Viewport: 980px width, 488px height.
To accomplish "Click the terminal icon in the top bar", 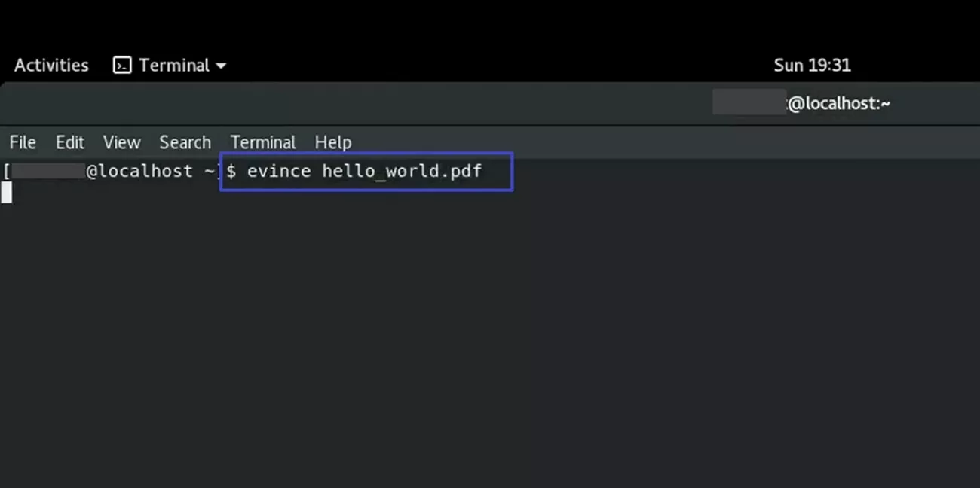I will (121, 65).
